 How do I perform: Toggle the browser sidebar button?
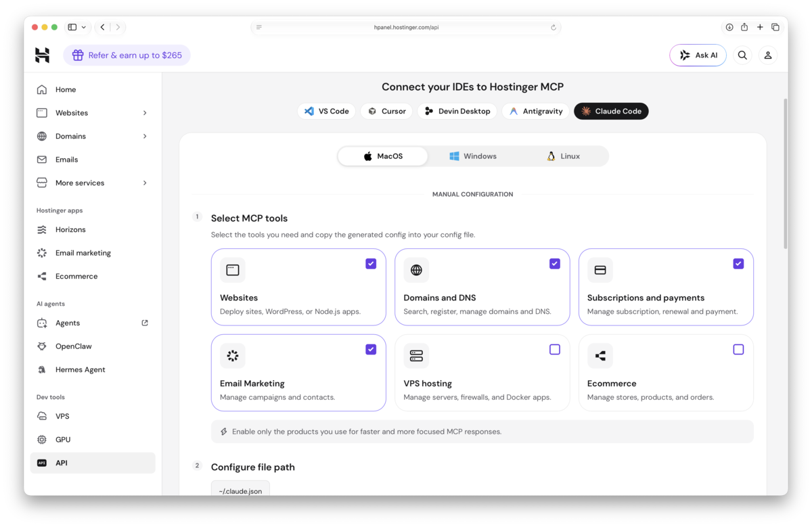(72, 27)
